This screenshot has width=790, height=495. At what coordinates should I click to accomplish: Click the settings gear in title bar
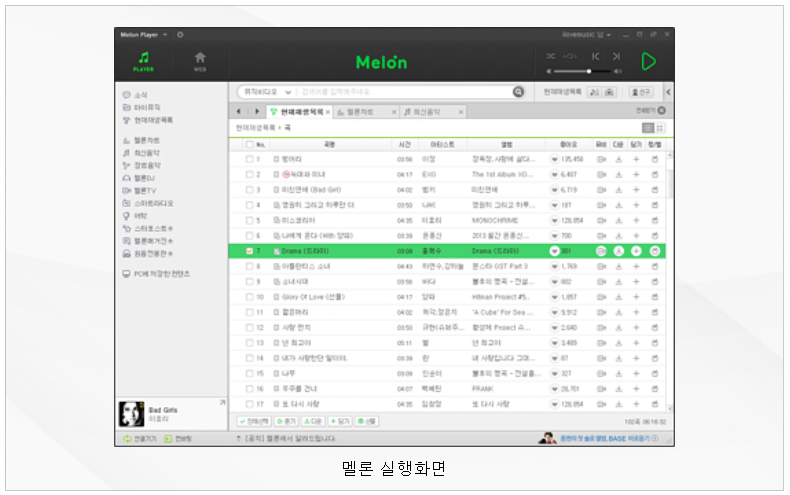(180, 35)
